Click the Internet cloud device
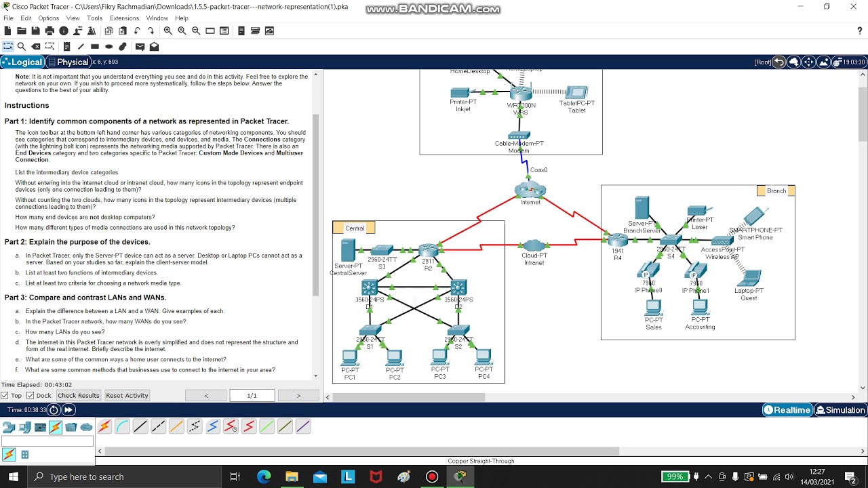 click(530, 189)
